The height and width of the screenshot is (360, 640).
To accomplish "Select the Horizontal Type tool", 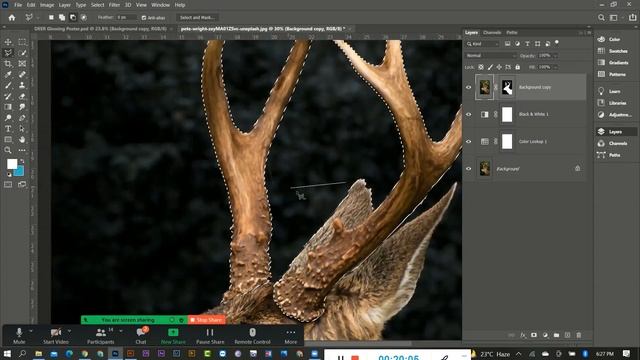I will [x=8, y=129].
